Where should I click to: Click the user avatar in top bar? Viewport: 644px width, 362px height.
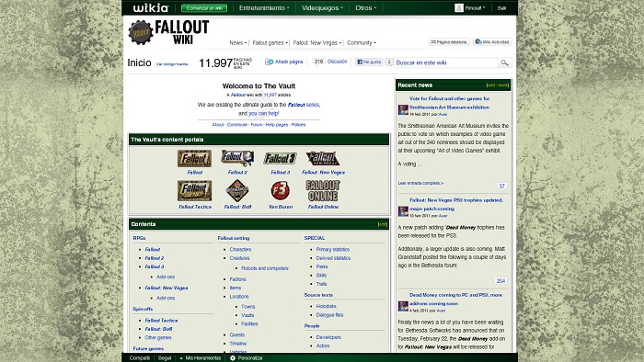tap(459, 7)
